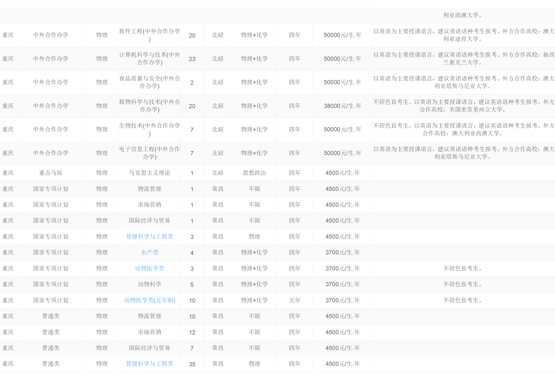Image resolution: width=555 pixels, height=392 pixels.
Task: Click the 软件工程(中外合作办学) major cell
Action: (x=150, y=35)
